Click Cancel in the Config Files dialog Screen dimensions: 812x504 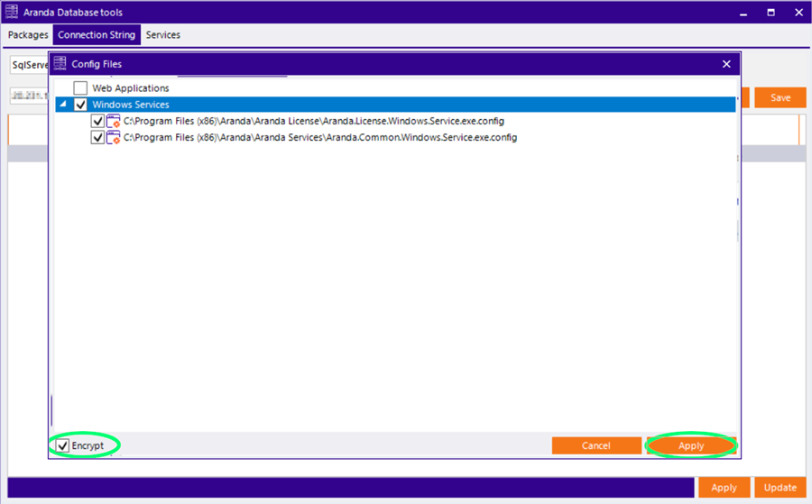coord(596,445)
